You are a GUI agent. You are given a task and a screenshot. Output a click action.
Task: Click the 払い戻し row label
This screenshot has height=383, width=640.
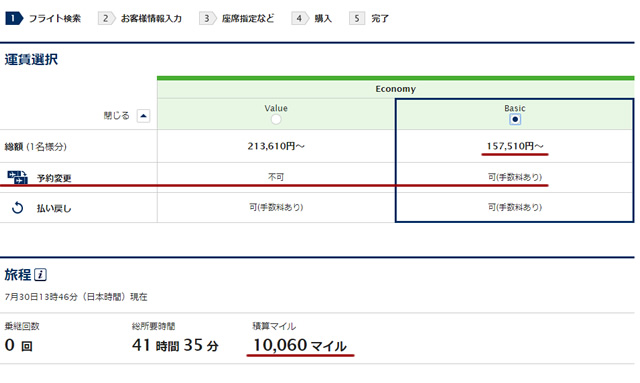point(54,208)
